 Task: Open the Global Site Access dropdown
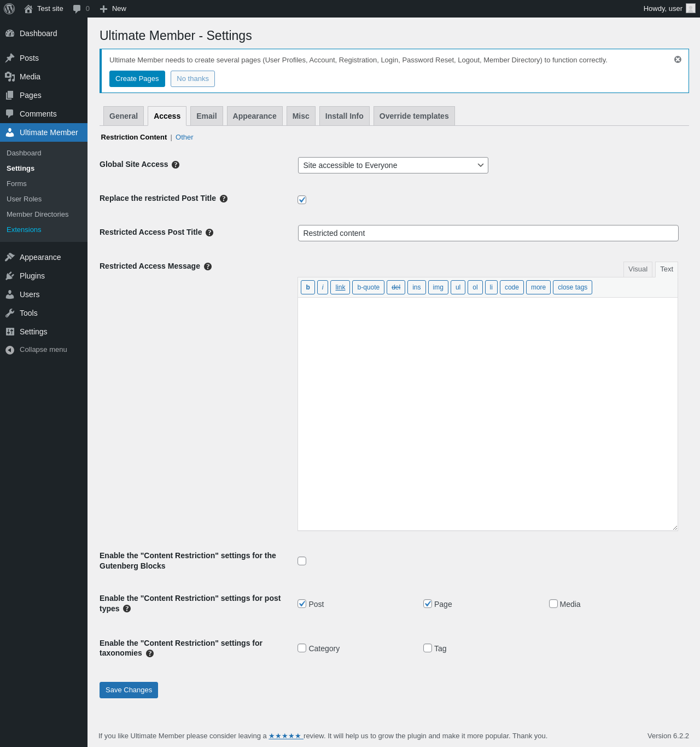coord(393,165)
